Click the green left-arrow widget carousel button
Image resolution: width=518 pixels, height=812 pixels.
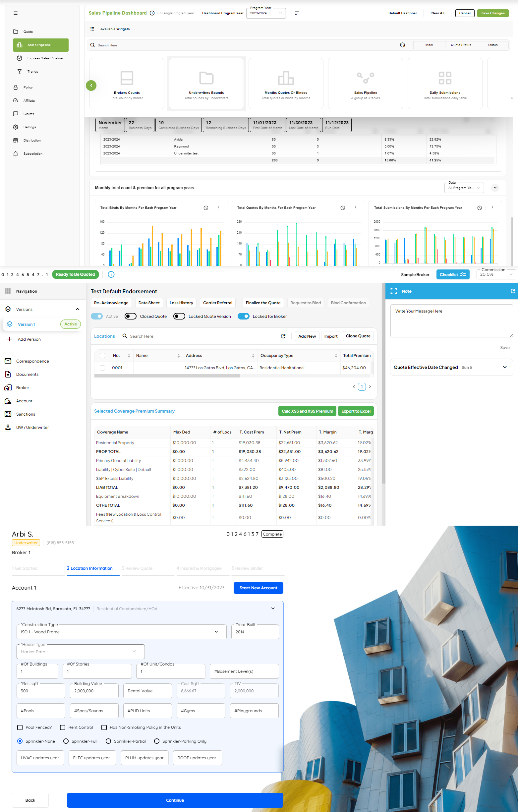(91, 85)
